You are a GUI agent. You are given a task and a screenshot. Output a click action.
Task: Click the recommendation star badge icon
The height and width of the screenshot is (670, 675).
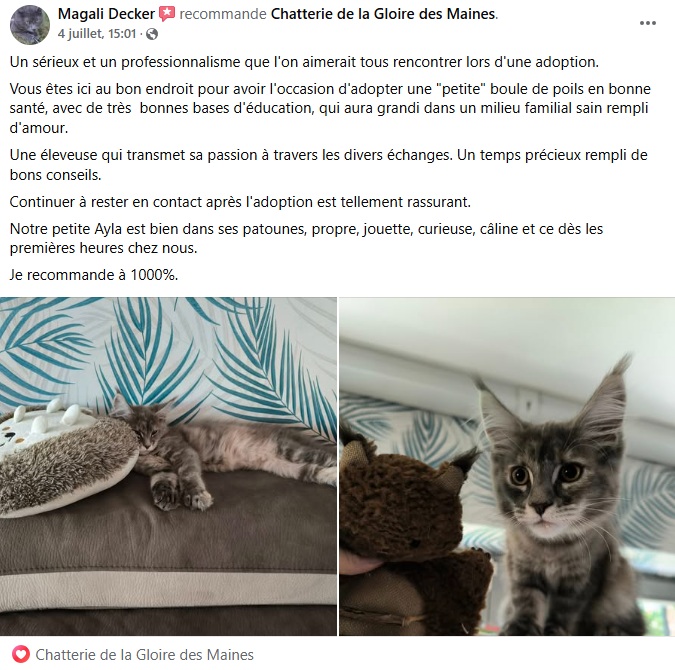click(167, 14)
